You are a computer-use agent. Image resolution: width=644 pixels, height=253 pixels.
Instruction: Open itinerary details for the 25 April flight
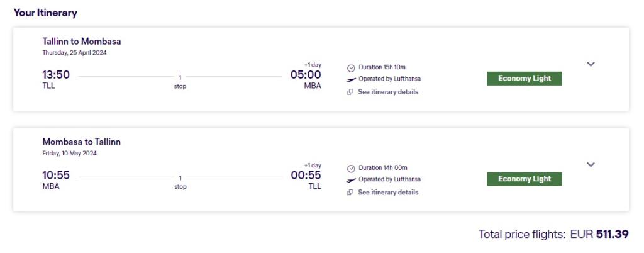[x=387, y=92]
